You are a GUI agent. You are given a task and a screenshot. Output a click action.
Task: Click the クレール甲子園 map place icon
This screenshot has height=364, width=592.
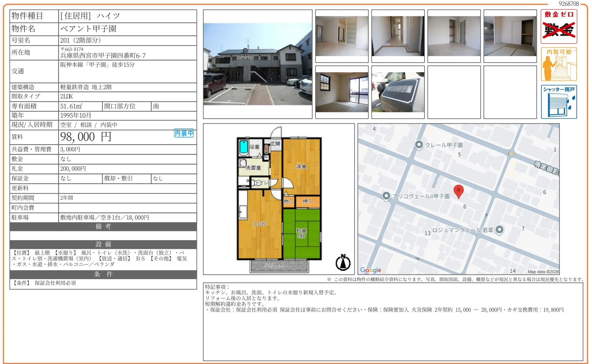click(x=420, y=146)
